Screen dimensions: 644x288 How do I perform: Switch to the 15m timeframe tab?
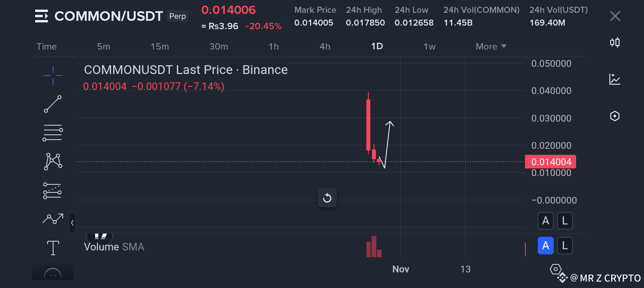coord(160,46)
